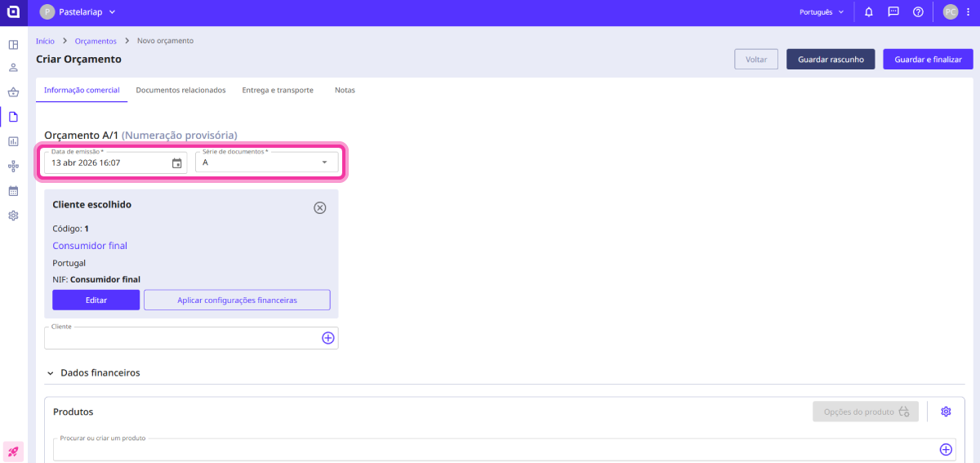Collapse the Dados financeiros section
The width and height of the screenshot is (980, 463).
[51, 373]
